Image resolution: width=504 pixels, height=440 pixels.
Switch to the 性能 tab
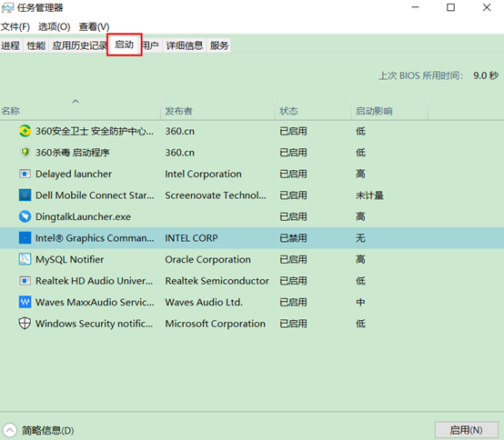[x=36, y=45]
